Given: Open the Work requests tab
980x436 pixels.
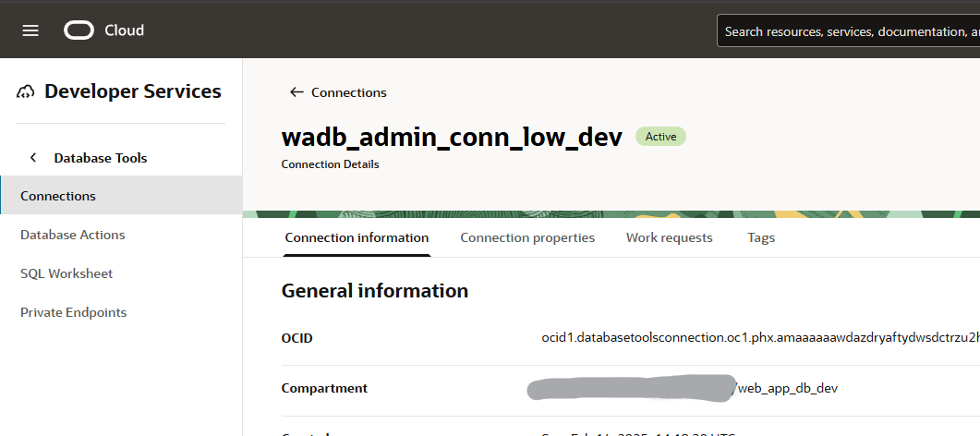Looking at the screenshot, I should (x=670, y=237).
